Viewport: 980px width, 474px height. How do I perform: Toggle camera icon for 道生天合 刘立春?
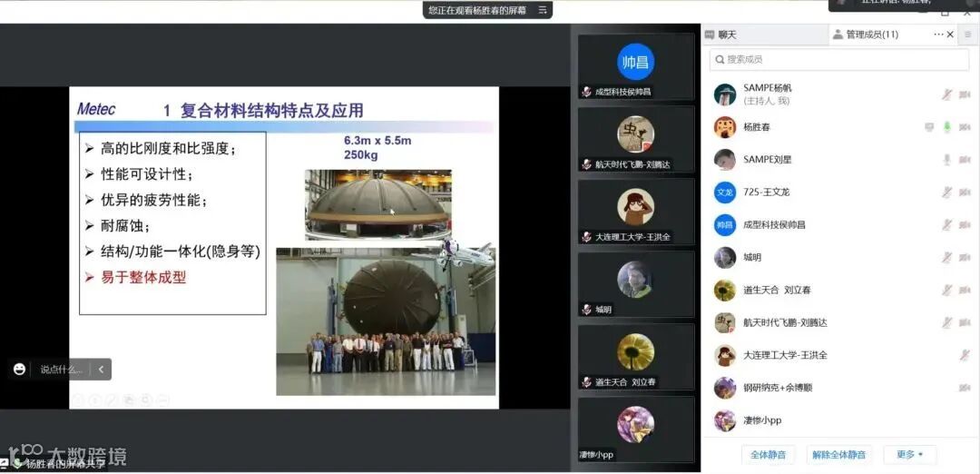click(965, 290)
